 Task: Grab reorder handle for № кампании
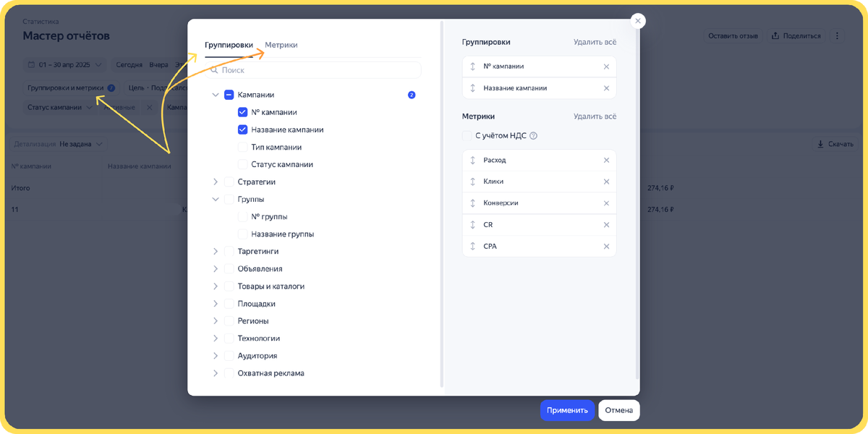pyautogui.click(x=472, y=67)
